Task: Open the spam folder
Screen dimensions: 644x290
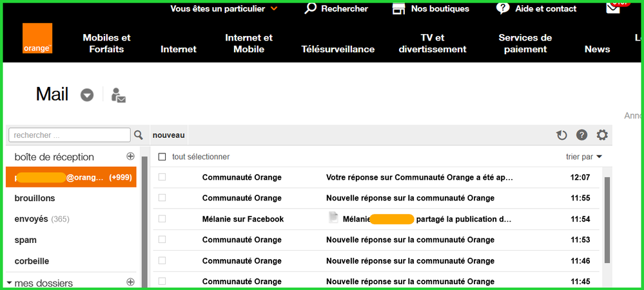Action: (26, 240)
